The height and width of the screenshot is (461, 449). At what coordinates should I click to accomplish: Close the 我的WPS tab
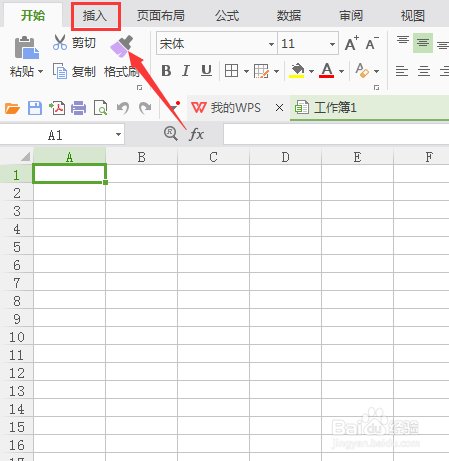pos(279,108)
